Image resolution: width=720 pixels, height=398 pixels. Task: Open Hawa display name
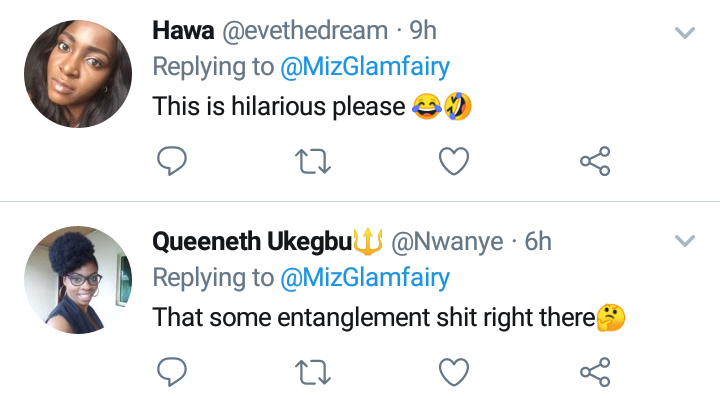[x=183, y=31]
